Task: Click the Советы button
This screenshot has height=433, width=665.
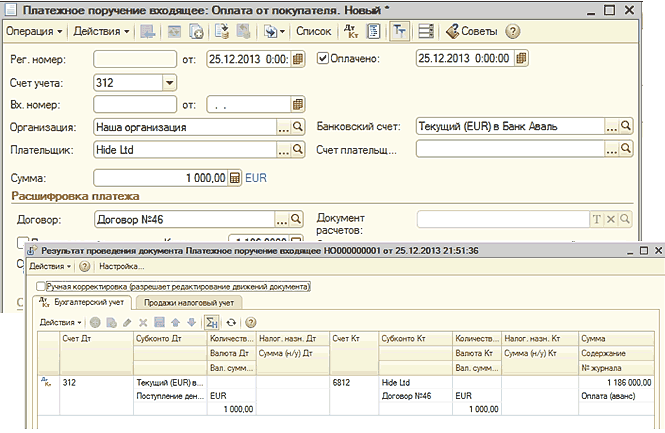Action: 473,31
